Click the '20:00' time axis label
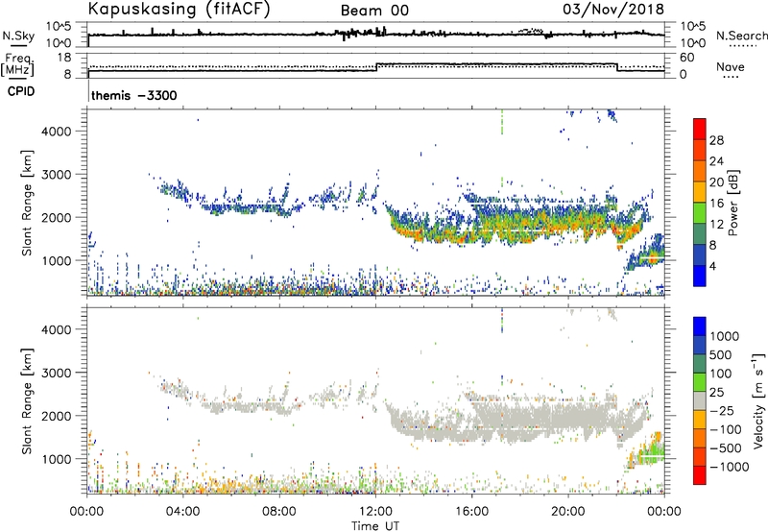Screen dimensions: 768x532 [x=567, y=511]
